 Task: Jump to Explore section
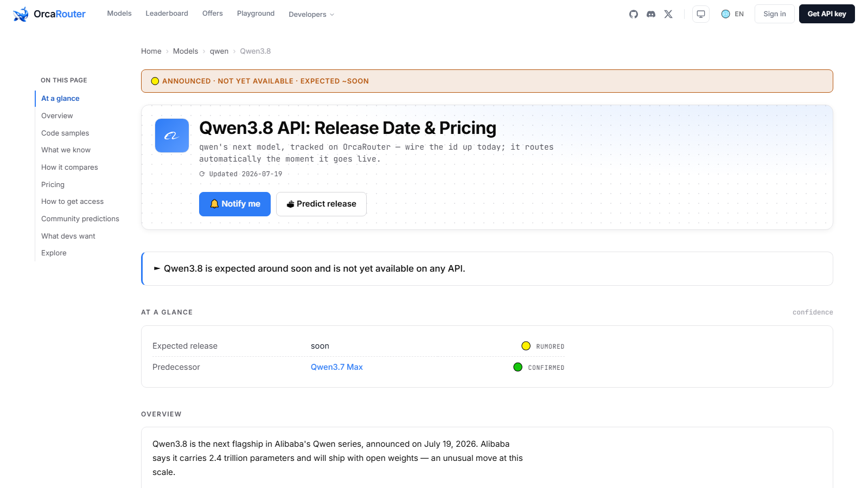(54, 253)
